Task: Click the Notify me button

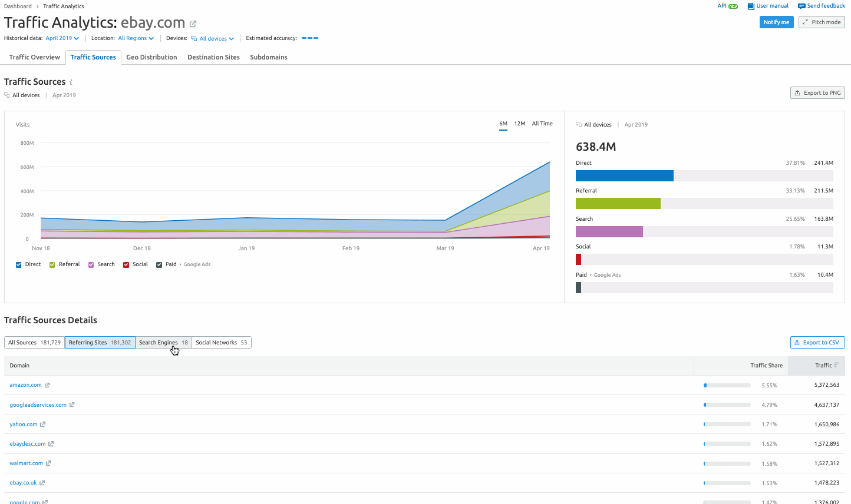Action: (776, 22)
